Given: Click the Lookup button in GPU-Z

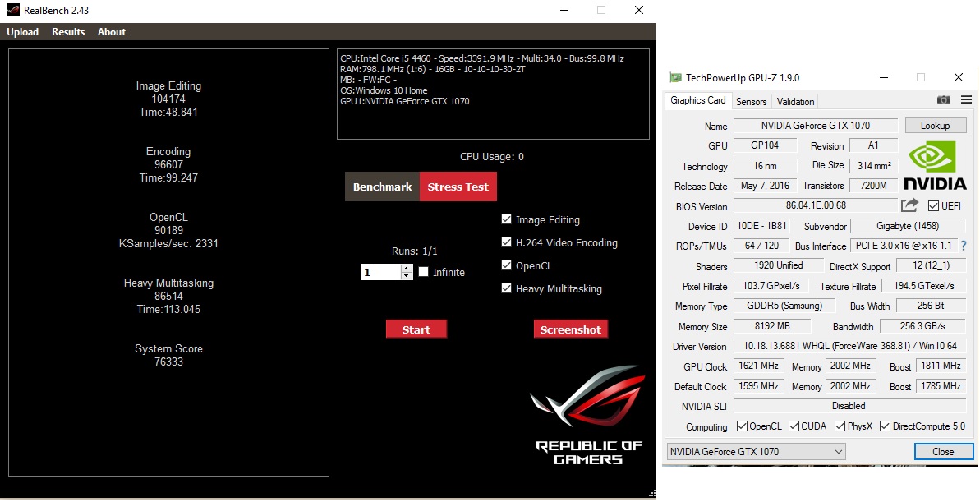Looking at the screenshot, I should point(935,126).
